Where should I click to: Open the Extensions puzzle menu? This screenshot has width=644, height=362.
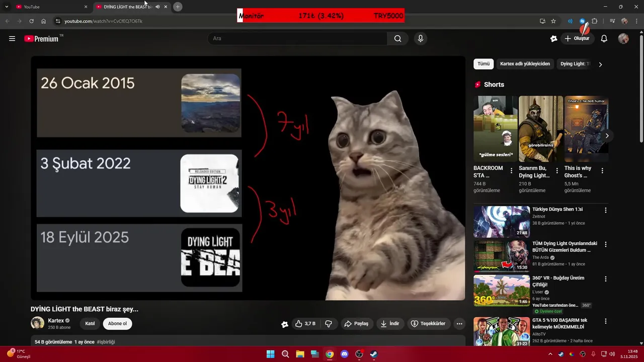[595, 21]
